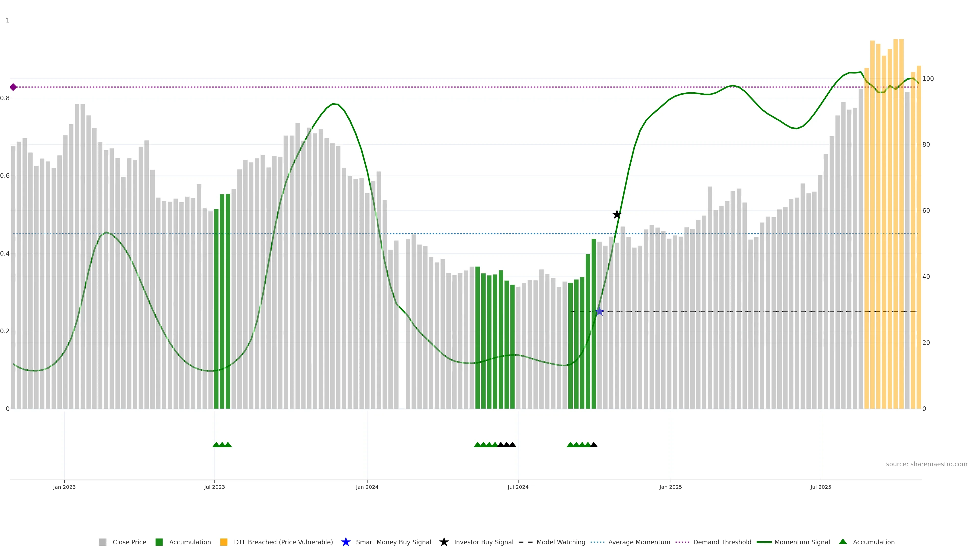Toggle DTL Breached (Price Vulnerable) legend entry
Image resolution: width=980 pixels, height=551 pixels.
283,542
